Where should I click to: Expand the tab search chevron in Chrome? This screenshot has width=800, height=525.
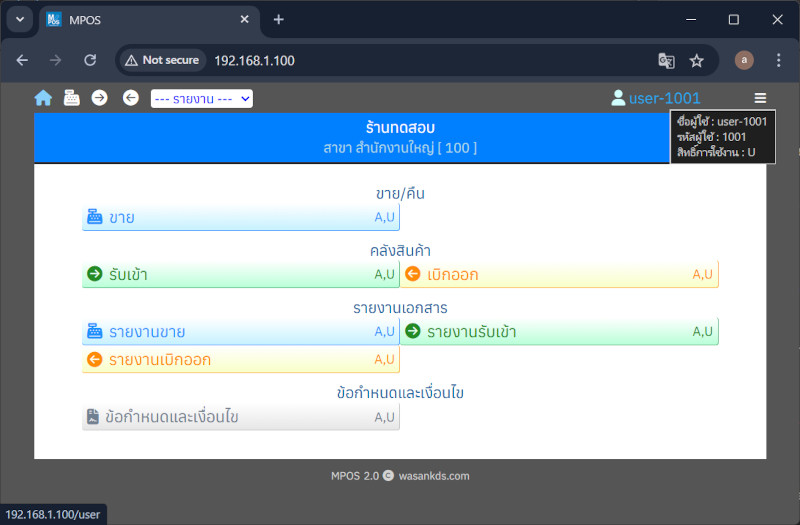click(x=18, y=20)
